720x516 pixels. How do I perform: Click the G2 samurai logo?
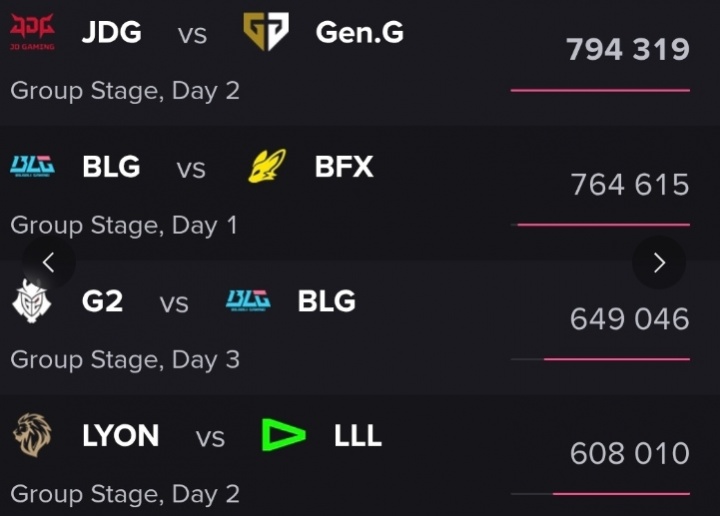tap(32, 300)
